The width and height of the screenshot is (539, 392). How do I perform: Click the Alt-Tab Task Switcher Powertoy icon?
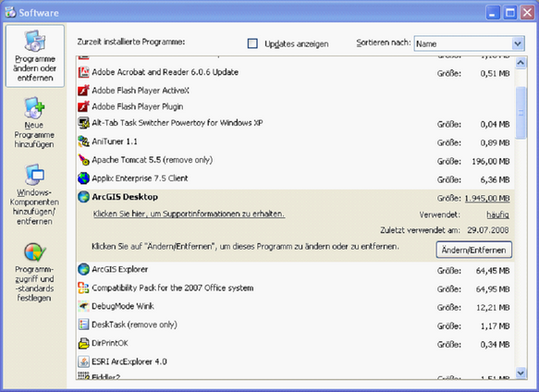[83, 123]
